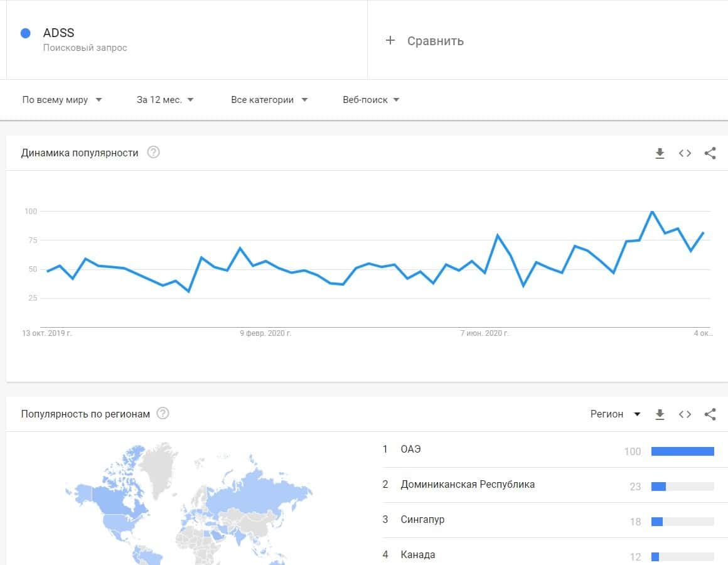Open help for Популярность по регионам
This screenshot has height=565, width=728.
[x=163, y=414]
